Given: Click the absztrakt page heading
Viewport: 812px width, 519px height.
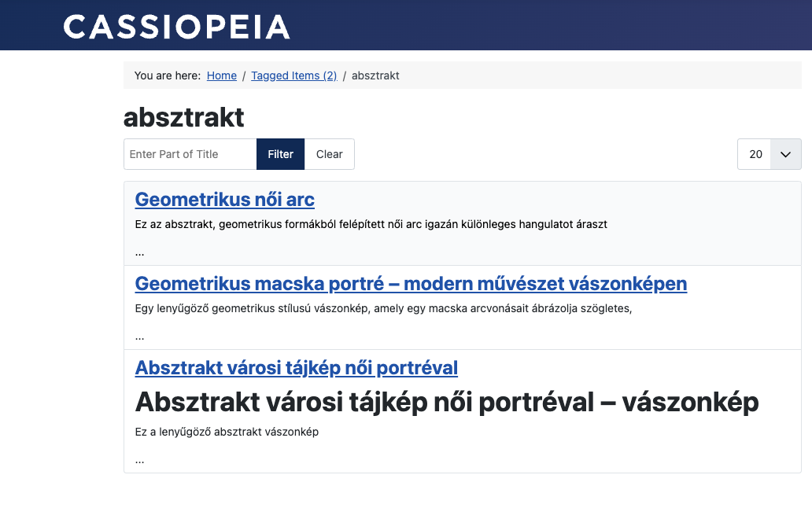Looking at the screenshot, I should (x=184, y=117).
